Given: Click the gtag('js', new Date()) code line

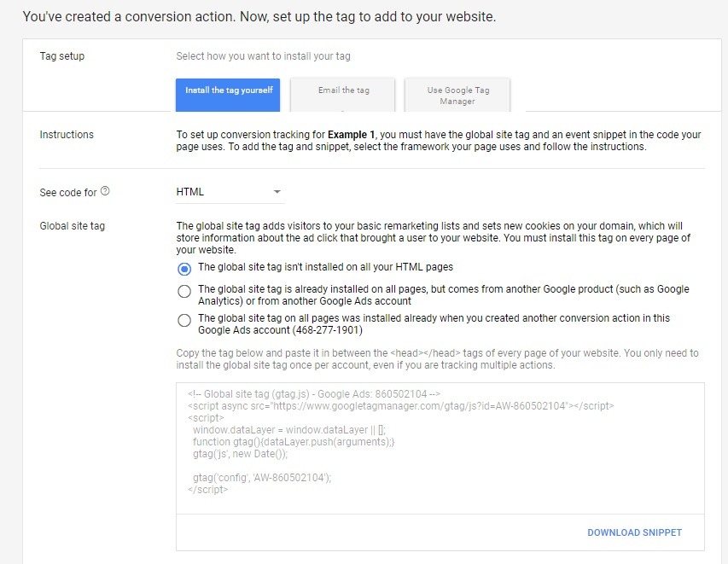Looking at the screenshot, I should coord(241,454).
